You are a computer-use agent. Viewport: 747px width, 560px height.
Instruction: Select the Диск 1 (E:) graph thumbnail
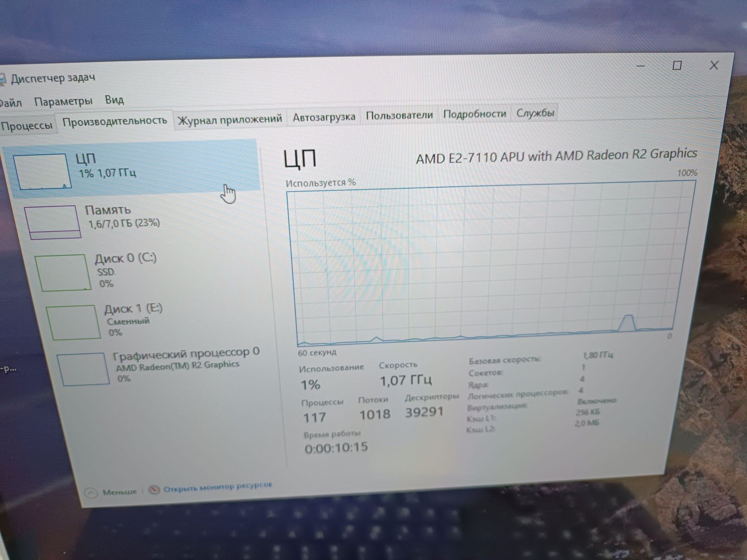click(74, 322)
